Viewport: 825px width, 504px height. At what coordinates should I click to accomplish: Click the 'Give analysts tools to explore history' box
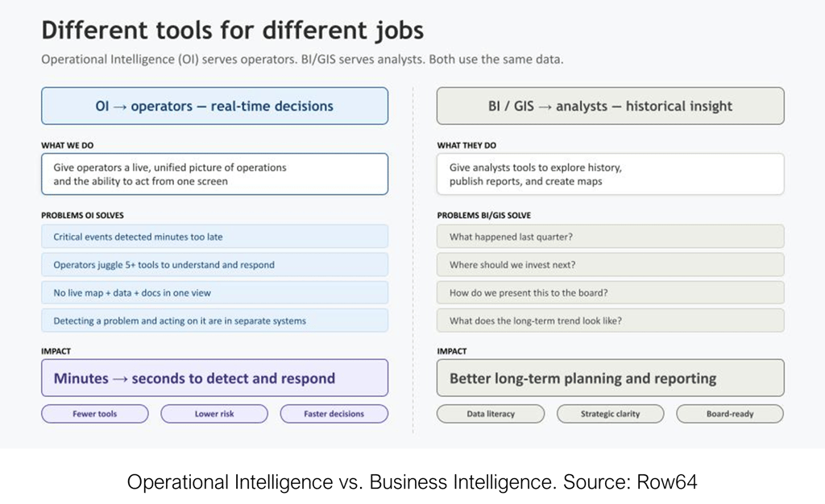(610, 174)
